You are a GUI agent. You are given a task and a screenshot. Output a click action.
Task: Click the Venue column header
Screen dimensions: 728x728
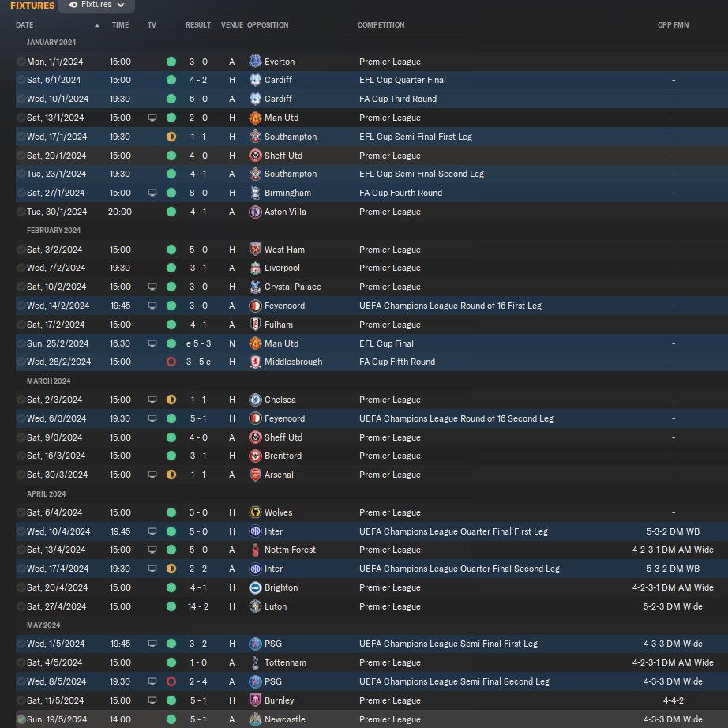click(231, 25)
